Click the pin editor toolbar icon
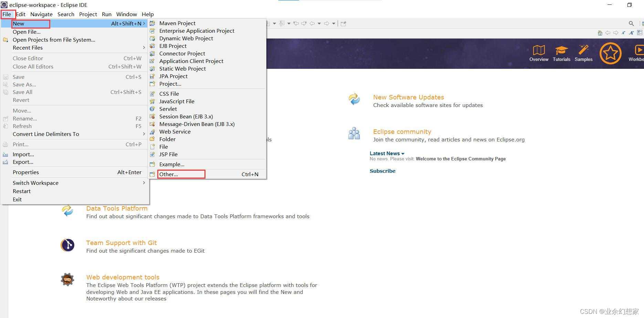 click(343, 23)
